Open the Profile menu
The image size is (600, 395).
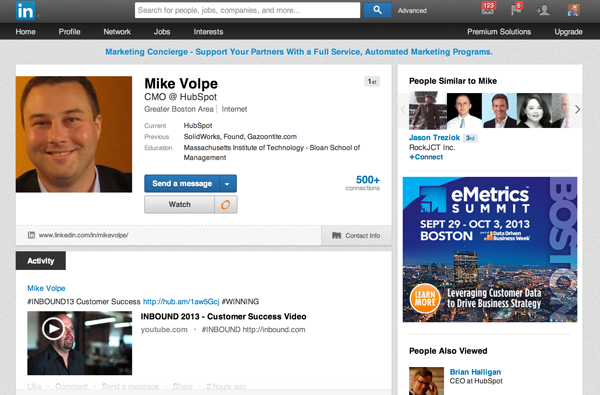coord(69,32)
